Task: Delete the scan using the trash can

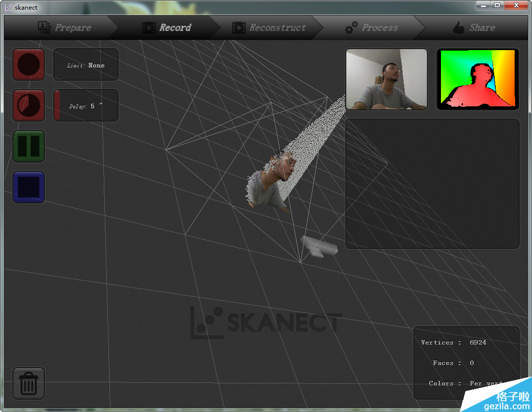Action: tap(29, 383)
